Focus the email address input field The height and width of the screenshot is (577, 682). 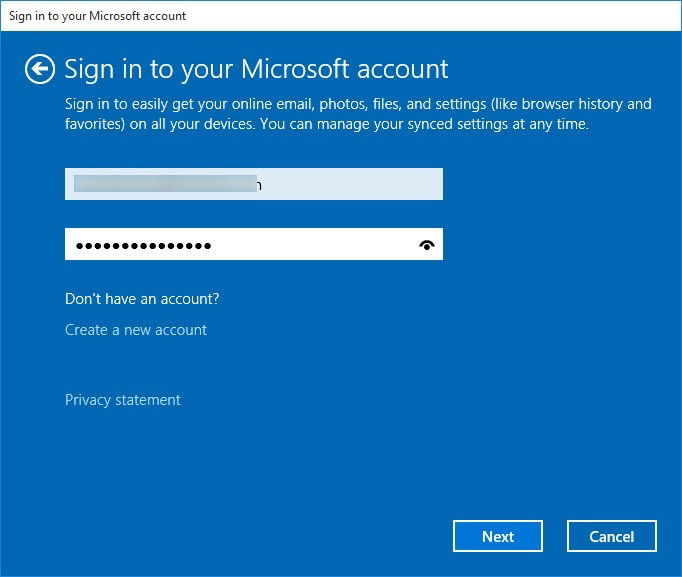254,184
